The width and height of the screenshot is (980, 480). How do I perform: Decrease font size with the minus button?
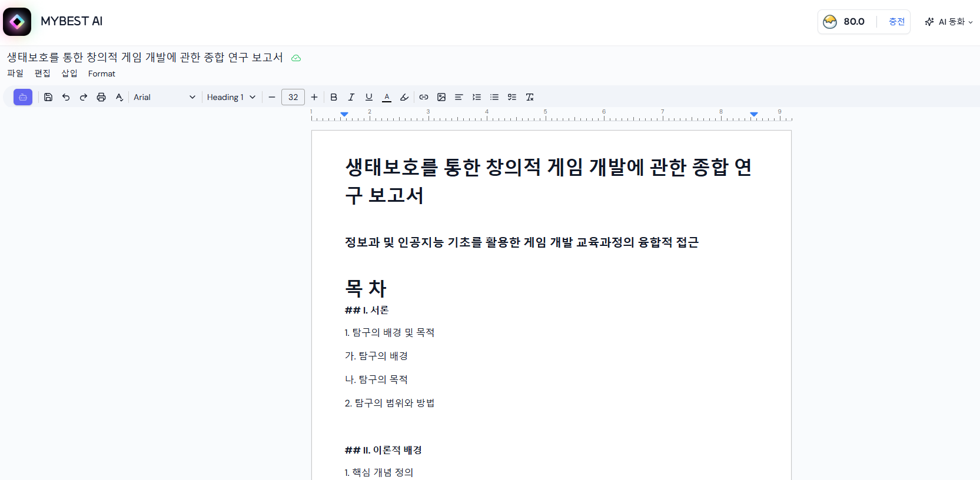(272, 97)
